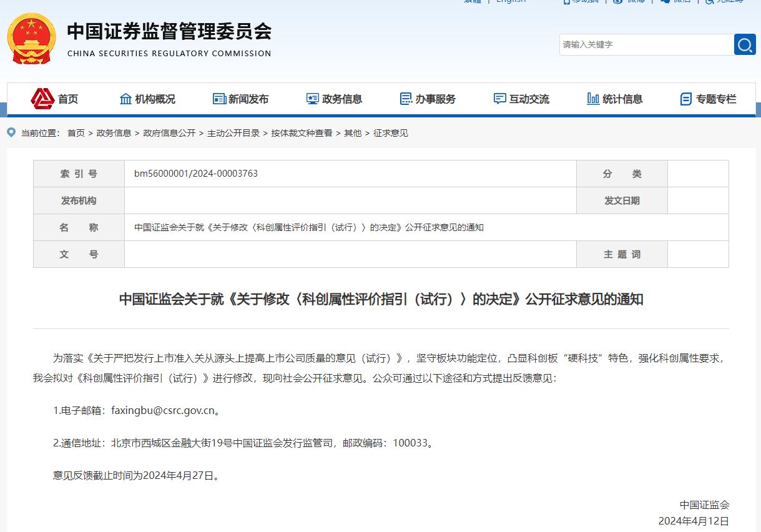The height and width of the screenshot is (532, 761).
Task: Click index number bm56000001/2024-00003763
Action: point(196,174)
